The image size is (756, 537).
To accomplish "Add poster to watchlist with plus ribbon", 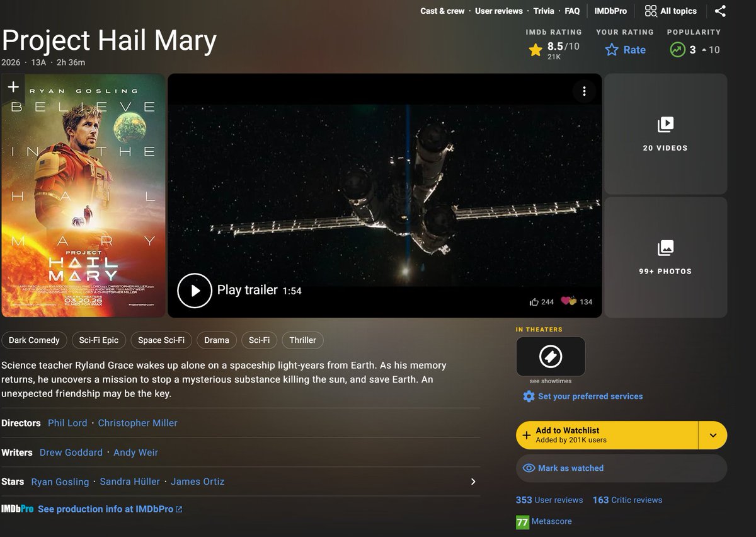I will [13, 87].
